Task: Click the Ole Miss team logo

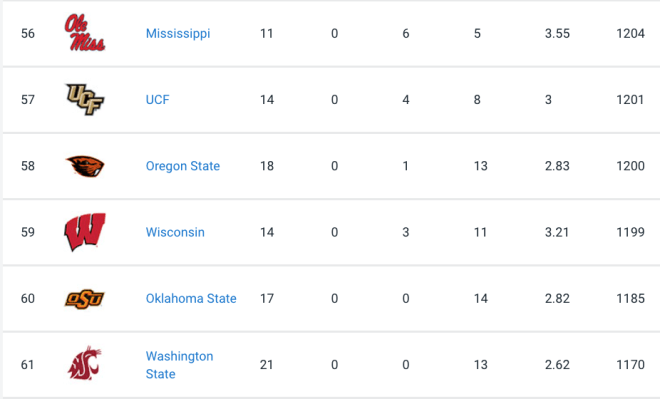Action: click(85, 33)
